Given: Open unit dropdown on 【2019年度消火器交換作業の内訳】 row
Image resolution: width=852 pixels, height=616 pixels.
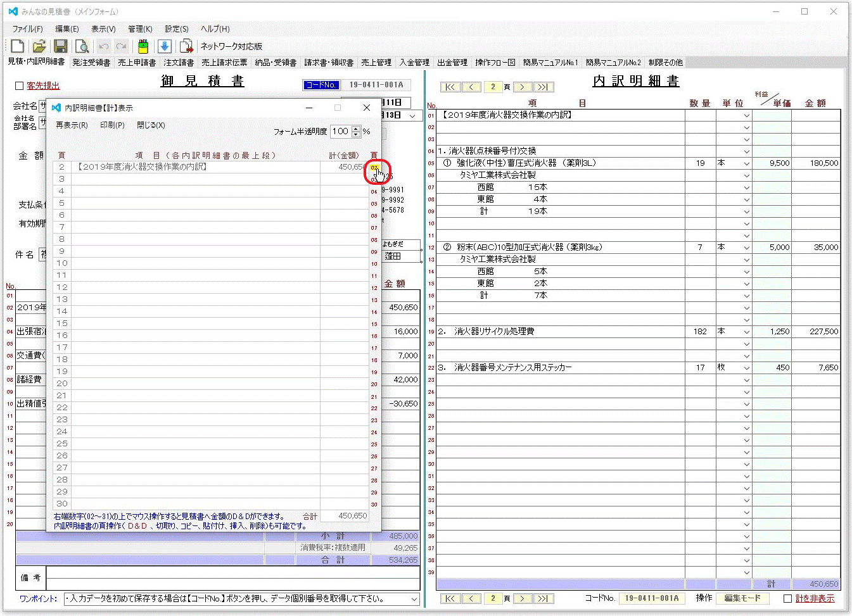Looking at the screenshot, I should tap(747, 115).
